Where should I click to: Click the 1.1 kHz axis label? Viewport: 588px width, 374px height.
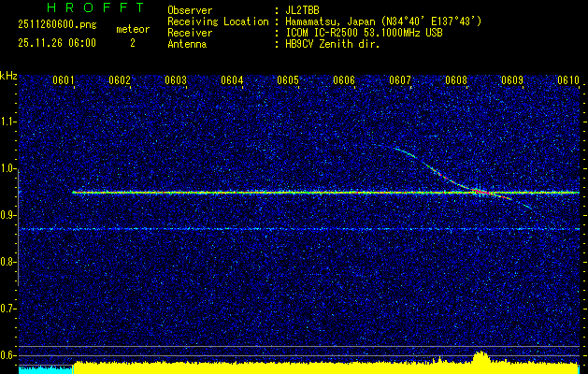pos(8,122)
